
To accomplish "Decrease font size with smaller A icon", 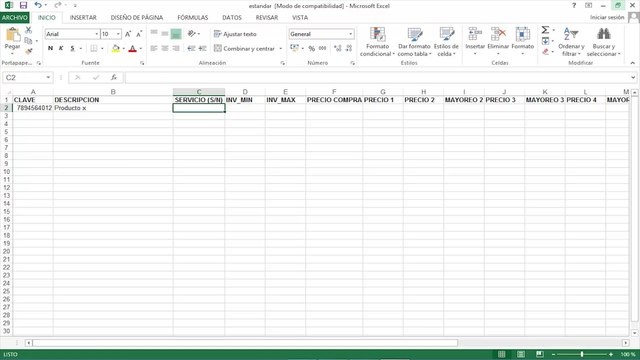I will (x=139, y=34).
